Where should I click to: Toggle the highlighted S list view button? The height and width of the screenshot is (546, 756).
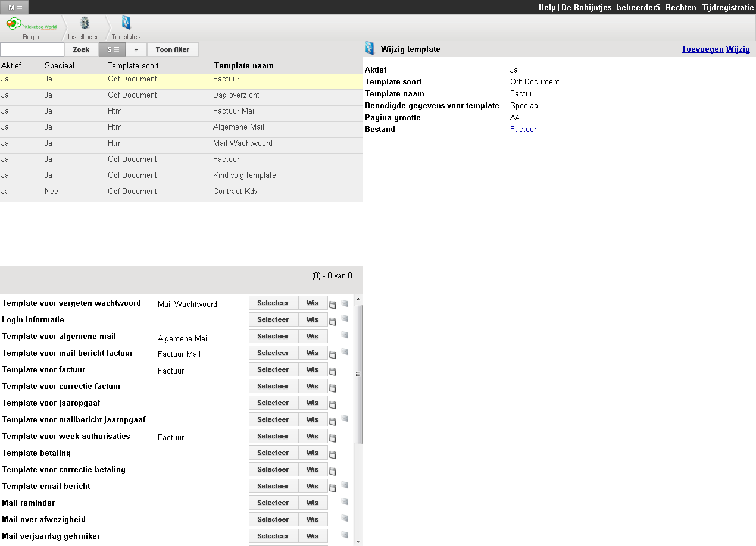coord(112,49)
